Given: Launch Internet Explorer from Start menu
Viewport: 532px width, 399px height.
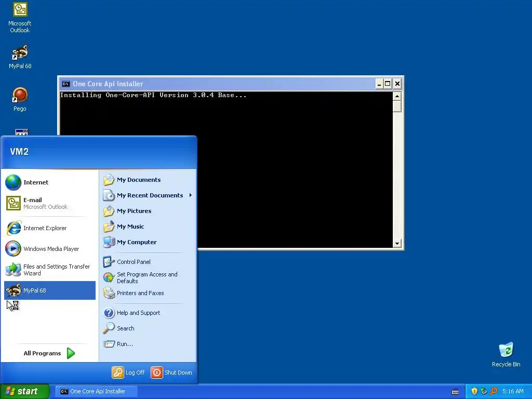Looking at the screenshot, I should coord(50,228).
